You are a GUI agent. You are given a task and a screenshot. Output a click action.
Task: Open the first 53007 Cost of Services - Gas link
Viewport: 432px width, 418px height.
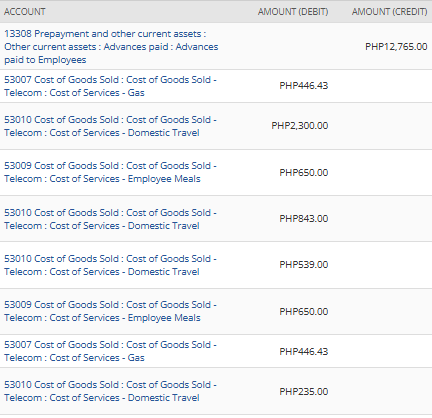(110, 86)
